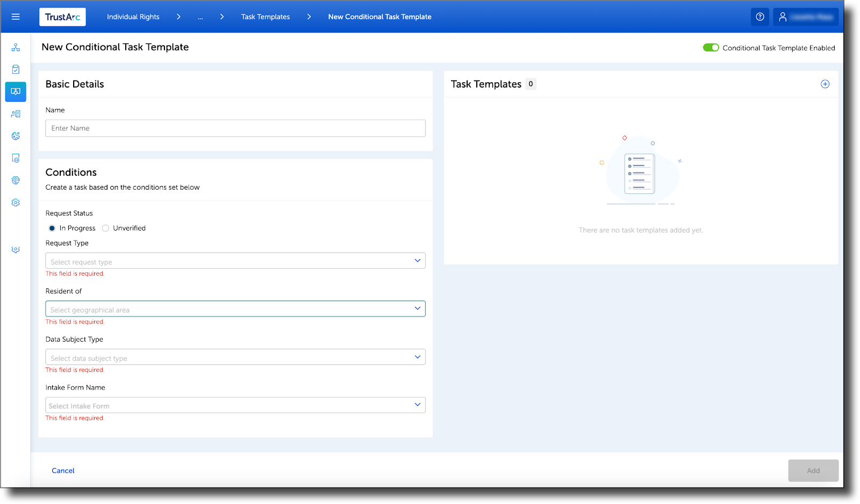Click inside the Enter Name field
The height and width of the screenshot is (504, 860).
235,128
